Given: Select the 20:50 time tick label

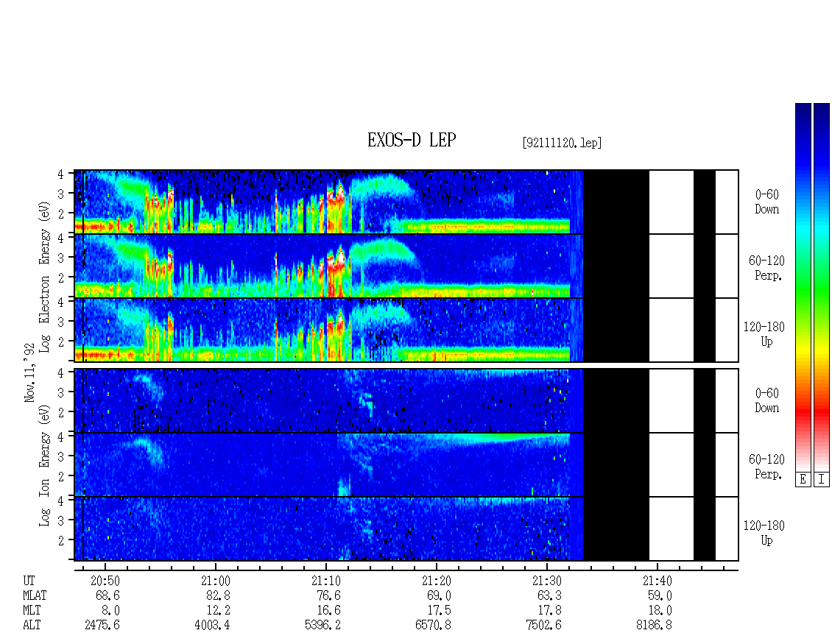Looking at the screenshot, I should tap(105, 581).
